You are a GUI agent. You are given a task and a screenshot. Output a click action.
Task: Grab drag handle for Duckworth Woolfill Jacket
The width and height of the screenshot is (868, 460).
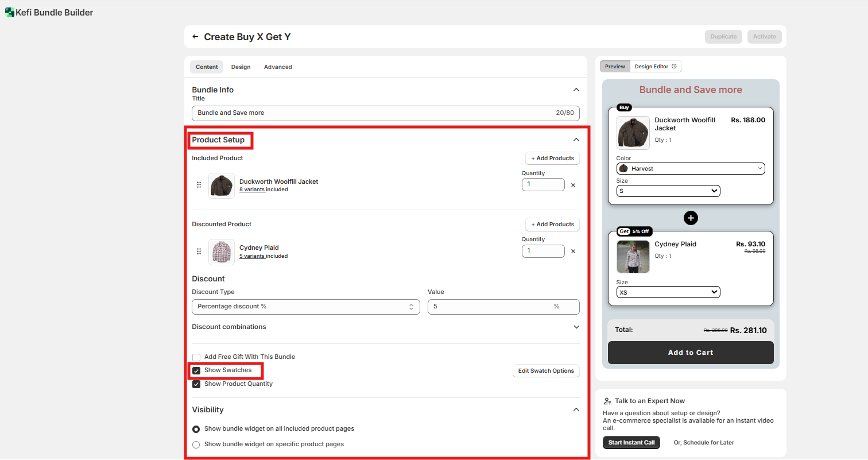(199, 185)
